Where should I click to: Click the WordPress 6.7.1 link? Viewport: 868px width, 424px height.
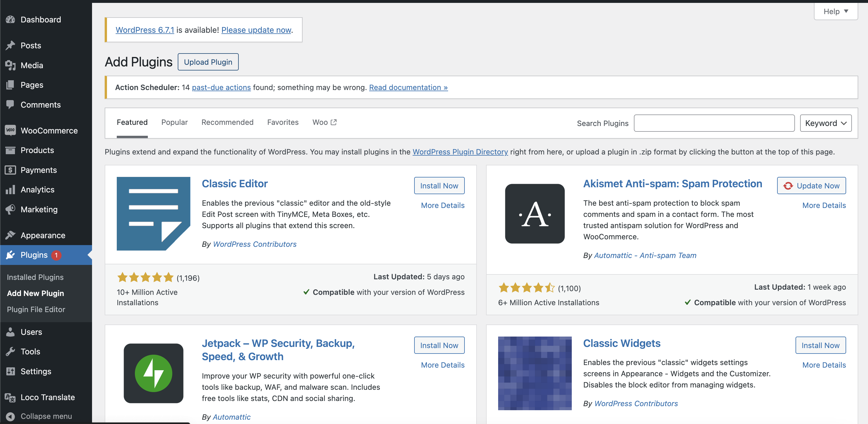click(145, 30)
